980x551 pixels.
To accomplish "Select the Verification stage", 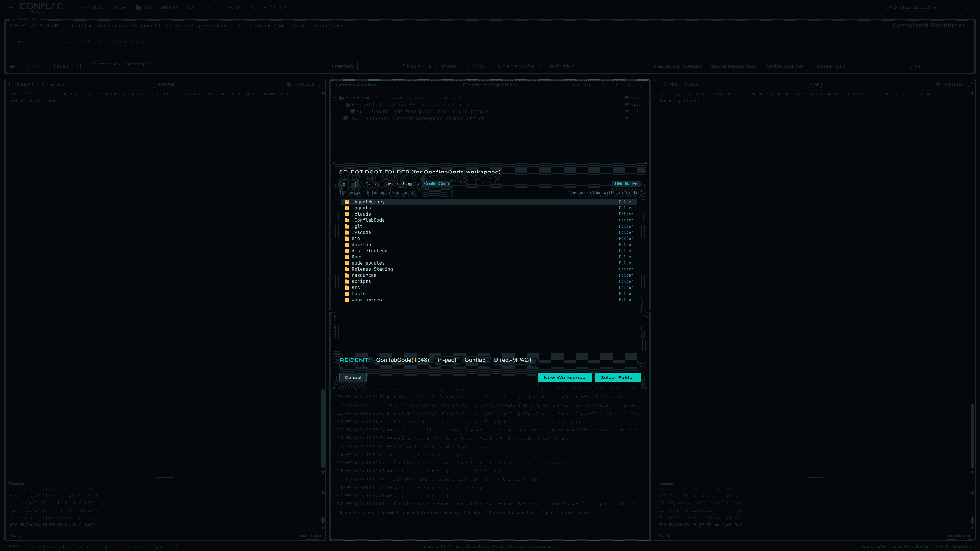I will pyautogui.click(x=560, y=66).
